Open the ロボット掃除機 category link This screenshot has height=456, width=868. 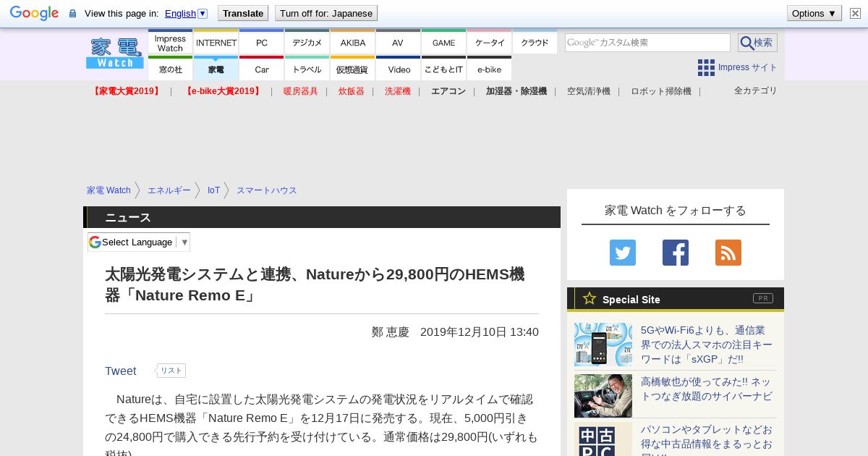pyautogui.click(x=661, y=91)
